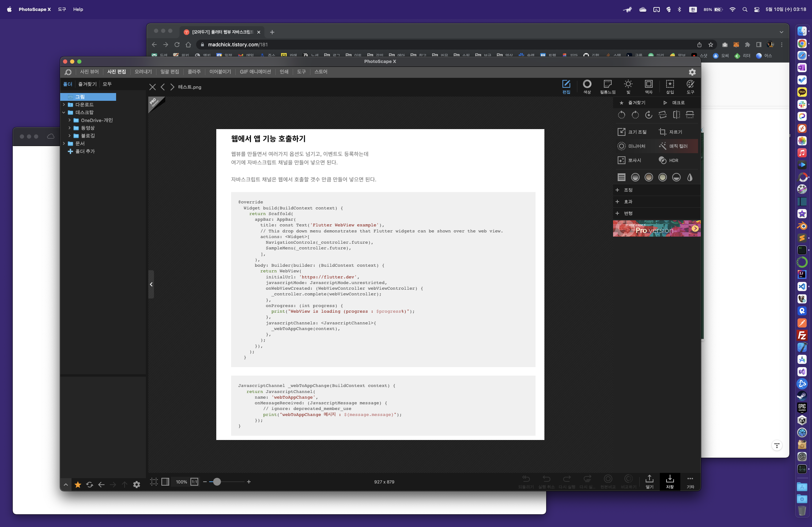Apply the pale olive circle filter
The height and width of the screenshot is (527, 812).
pyautogui.click(x=663, y=177)
